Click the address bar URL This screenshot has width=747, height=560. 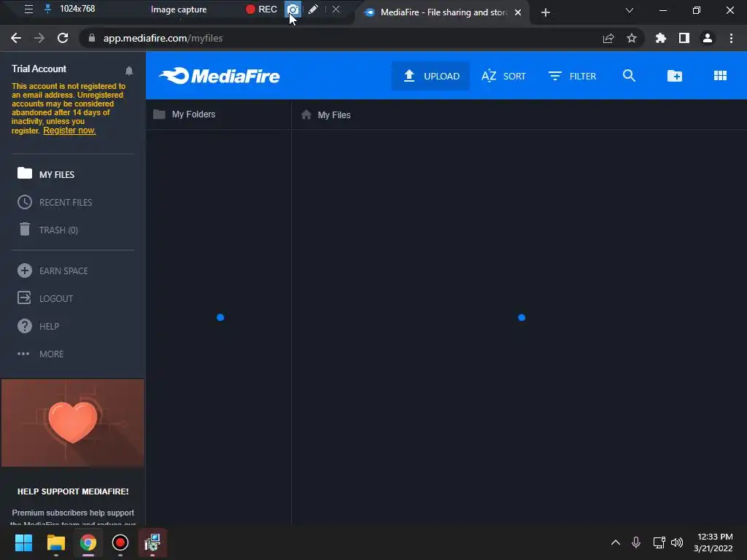click(x=163, y=38)
